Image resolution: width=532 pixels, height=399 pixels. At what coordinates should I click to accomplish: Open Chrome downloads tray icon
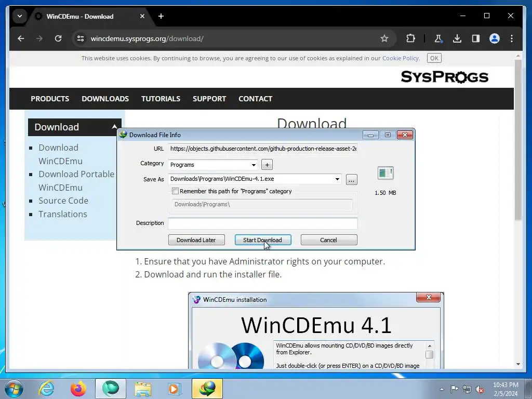pyautogui.click(x=457, y=38)
